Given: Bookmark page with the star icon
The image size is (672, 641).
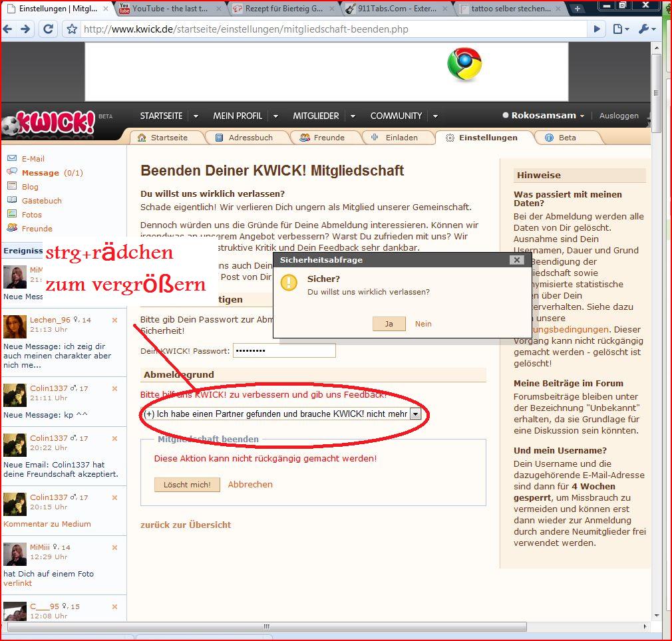Looking at the screenshot, I should click(72, 29).
